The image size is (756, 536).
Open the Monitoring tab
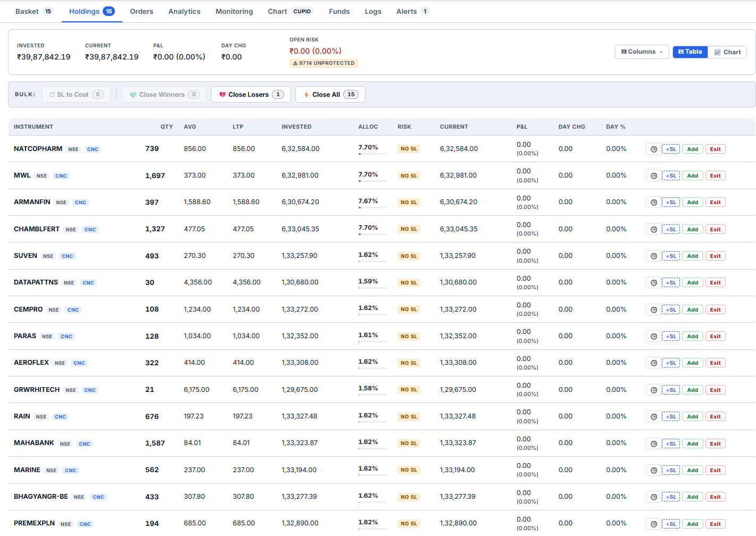click(x=234, y=12)
